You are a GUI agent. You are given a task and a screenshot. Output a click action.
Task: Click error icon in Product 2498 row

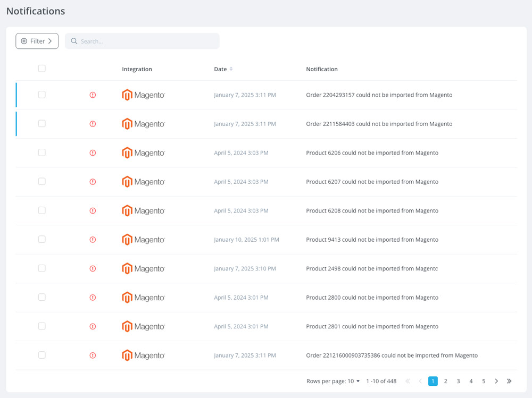(x=93, y=268)
